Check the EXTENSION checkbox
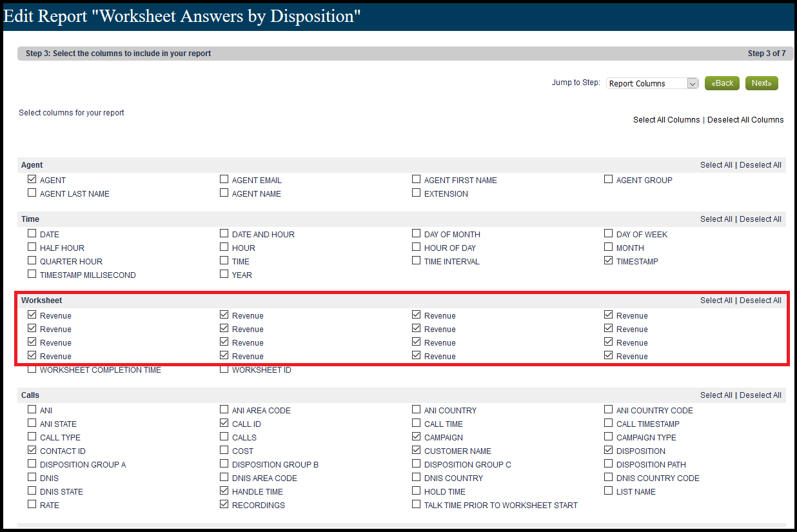797x532 pixels. 417,193
